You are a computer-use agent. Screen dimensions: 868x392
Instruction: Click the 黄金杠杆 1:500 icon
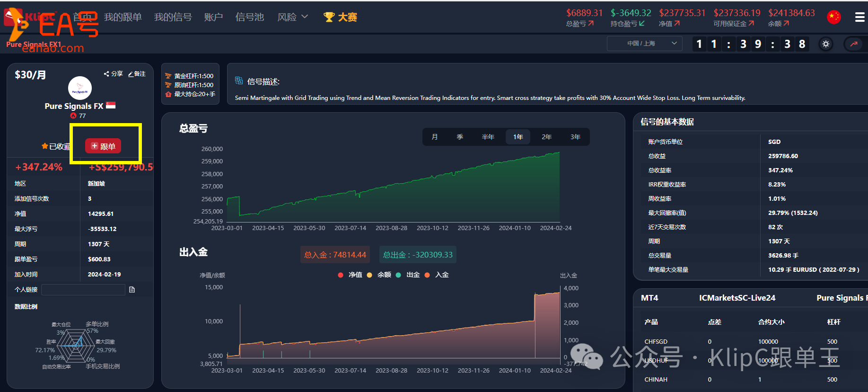tap(168, 76)
